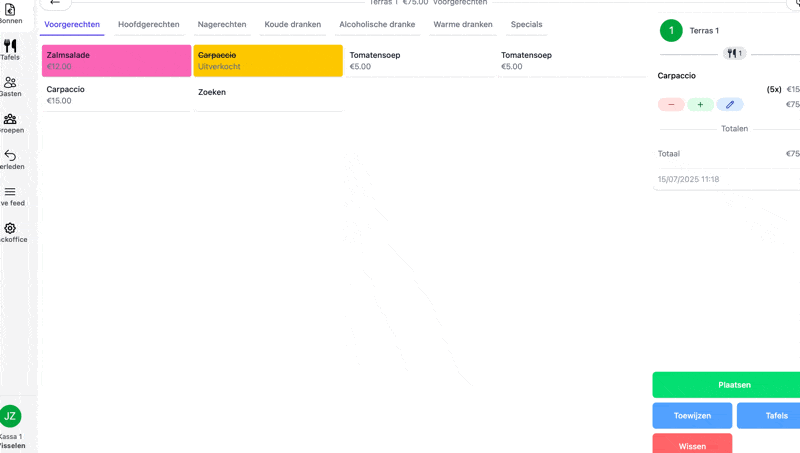800x453 pixels.
Task: Open the Groepen groups icon
Action: [10, 119]
